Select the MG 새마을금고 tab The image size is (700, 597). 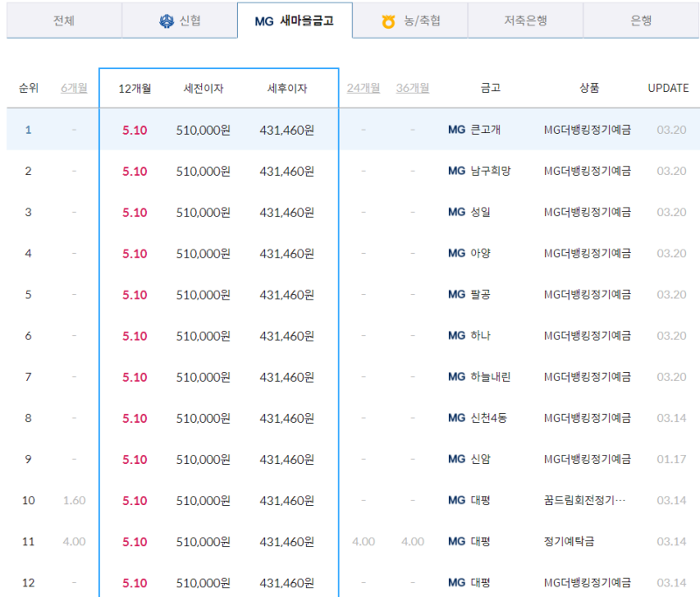[295, 20]
